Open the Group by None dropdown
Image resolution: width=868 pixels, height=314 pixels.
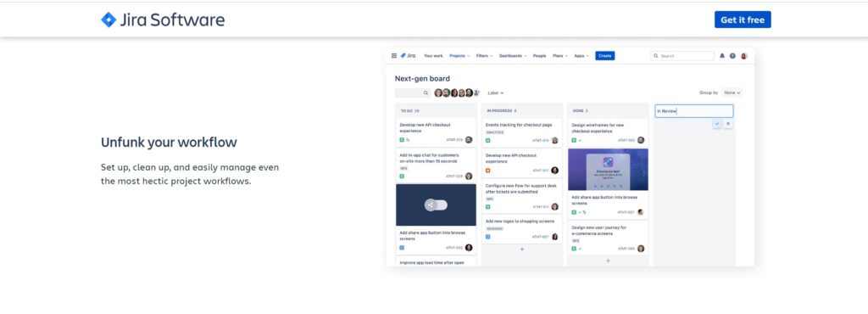click(732, 93)
